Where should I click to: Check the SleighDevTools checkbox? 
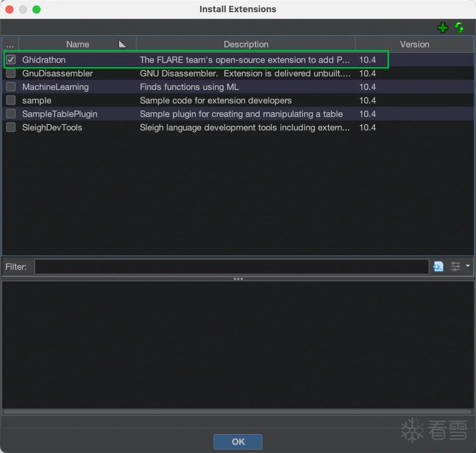click(x=11, y=127)
